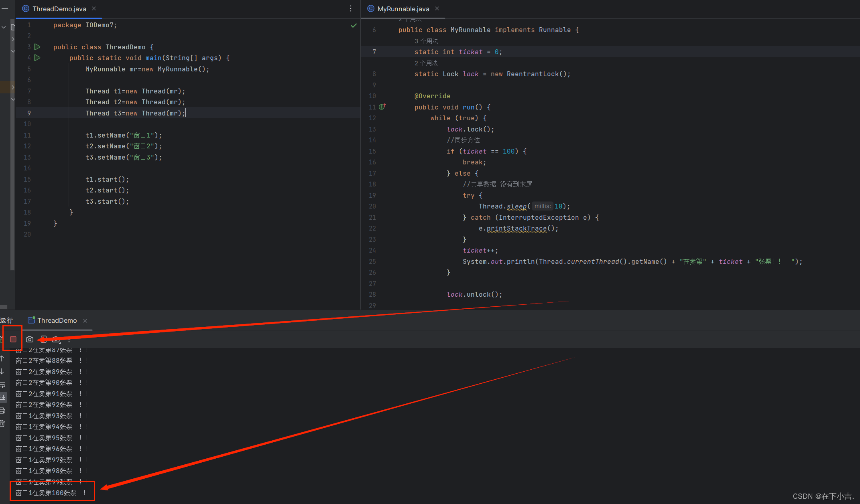This screenshot has width=860, height=504.
Task: Select the ThreadDemo run tab
Action: pyautogui.click(x=57, y=320)
